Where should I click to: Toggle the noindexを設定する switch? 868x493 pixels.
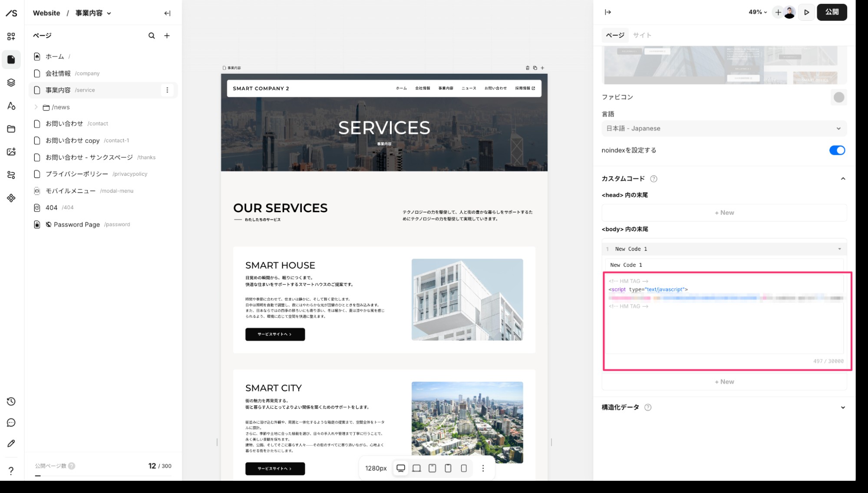(x=837, y=150)
